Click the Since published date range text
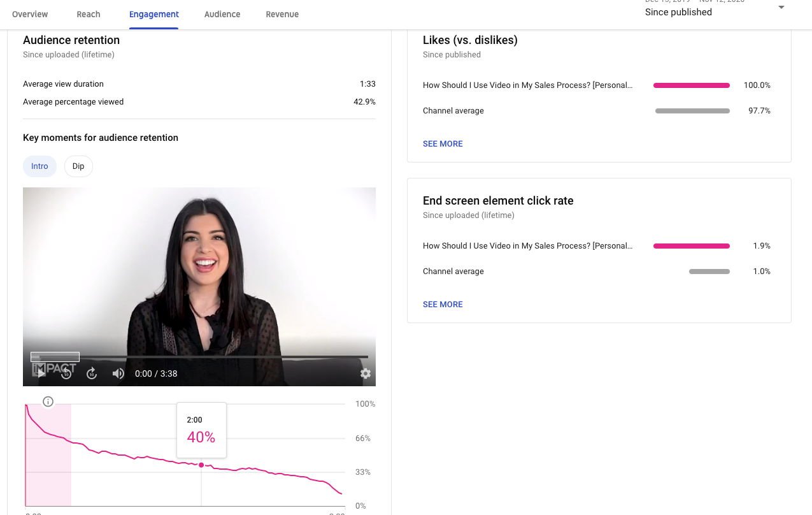 pyautogui.click(x=678, y=12)
